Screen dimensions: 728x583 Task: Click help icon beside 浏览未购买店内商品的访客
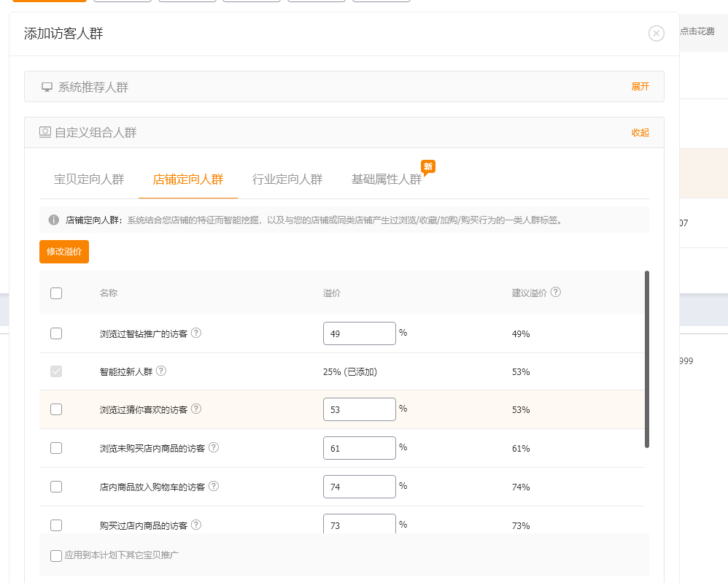coord(214,448)
